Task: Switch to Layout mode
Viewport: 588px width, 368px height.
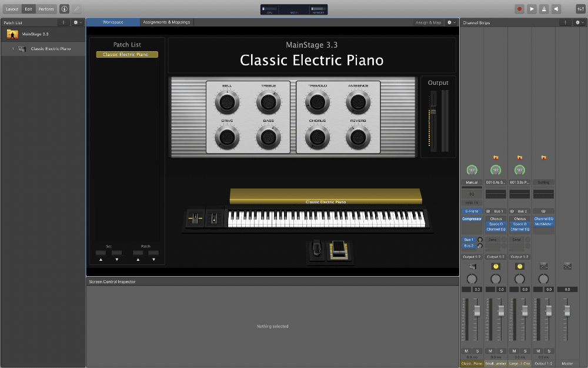Action: pos(12,9)
